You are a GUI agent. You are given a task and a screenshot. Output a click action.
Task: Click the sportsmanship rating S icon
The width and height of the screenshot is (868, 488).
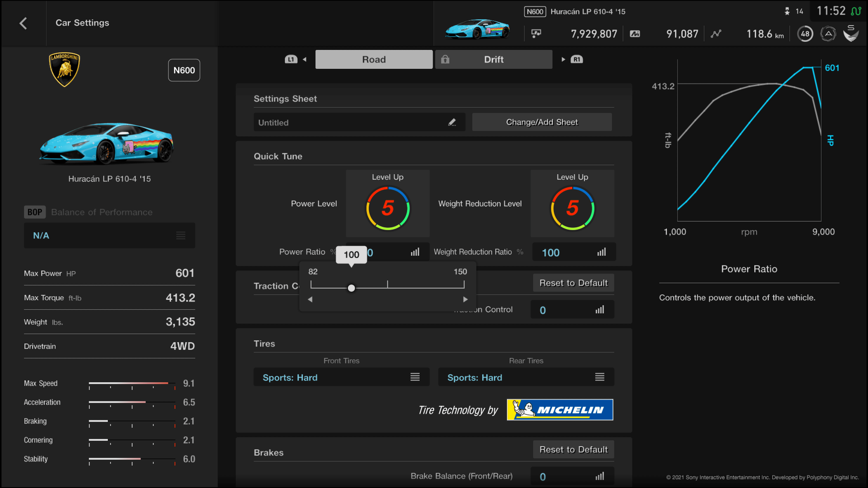[x=851, y=33]
